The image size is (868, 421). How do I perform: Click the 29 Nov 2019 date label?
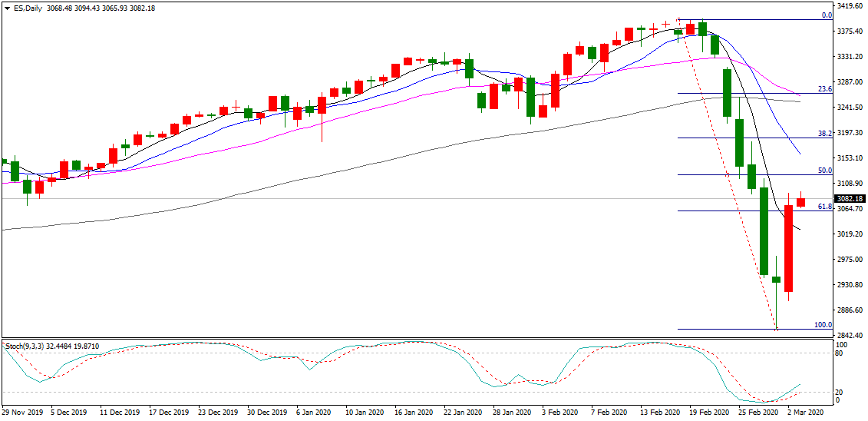pos(22,413)
